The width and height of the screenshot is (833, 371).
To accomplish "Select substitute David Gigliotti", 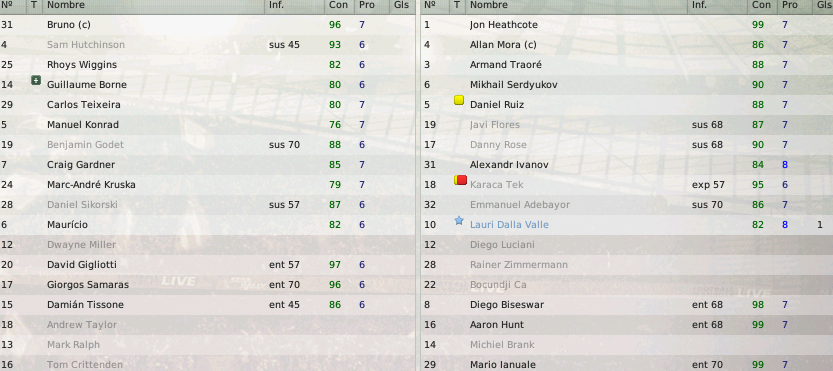I will tap(207, 265).
